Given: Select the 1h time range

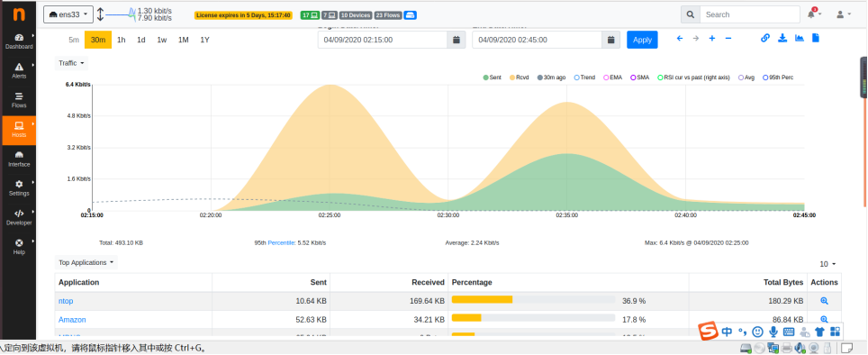Looking at the screenshot, I should point(122,40).
